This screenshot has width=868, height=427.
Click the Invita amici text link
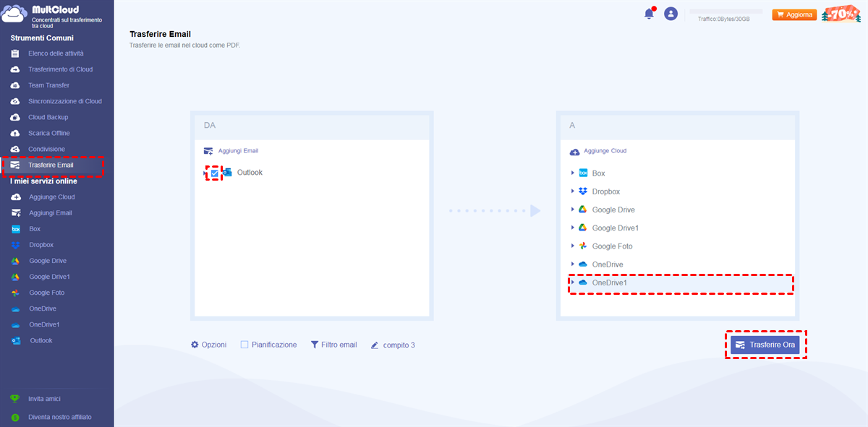coord(44,399)
